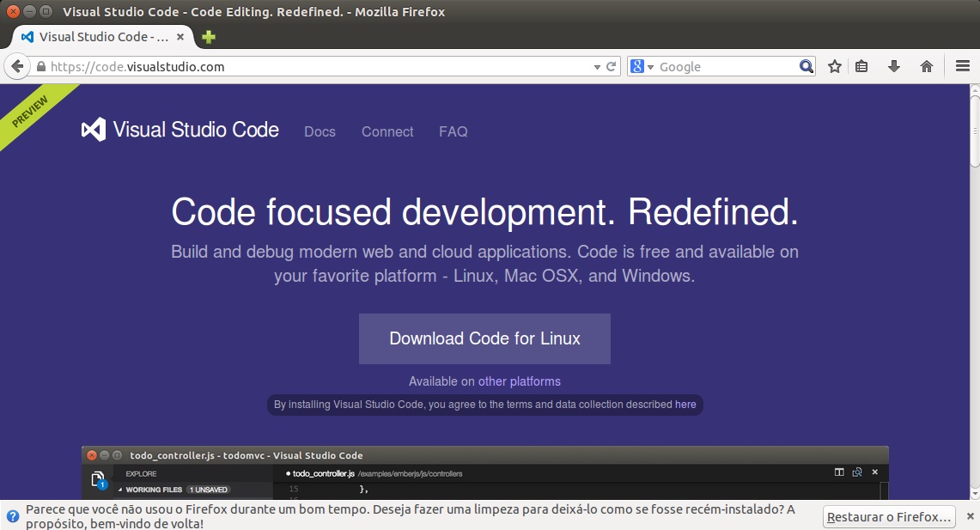This screenshot has height=530, width=980.
Task: Open the bookmarks list icon
Action: pos(861,67)
